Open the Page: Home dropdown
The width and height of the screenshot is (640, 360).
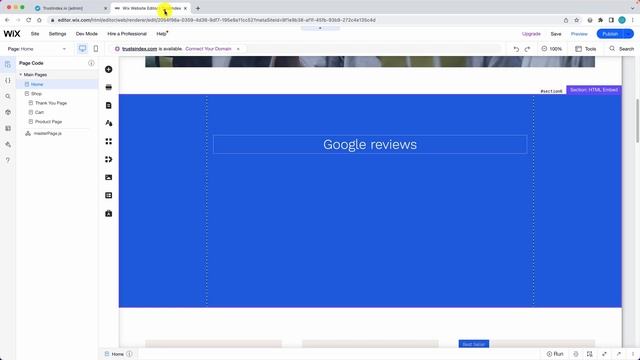(x=37, y=49)
